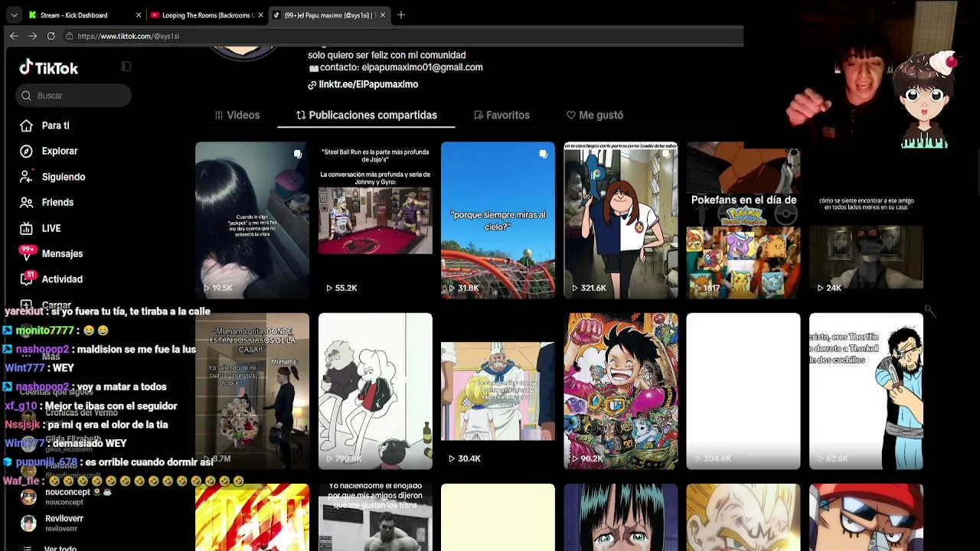Play the 'Mi mamá grita' video

pyautogui.click(x=252, y=391)
